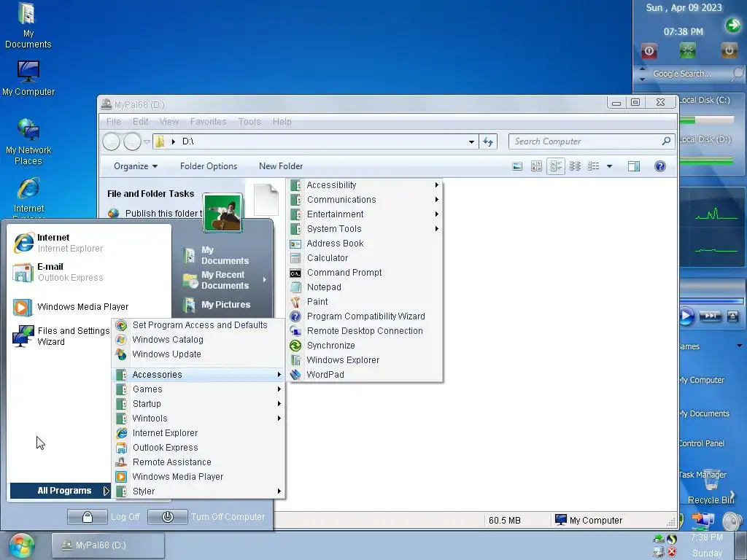Image resolution: width=747 pixels, height=560 pixels.
Task: Open My Computer desktop icon
Action: tap(28, 78)
